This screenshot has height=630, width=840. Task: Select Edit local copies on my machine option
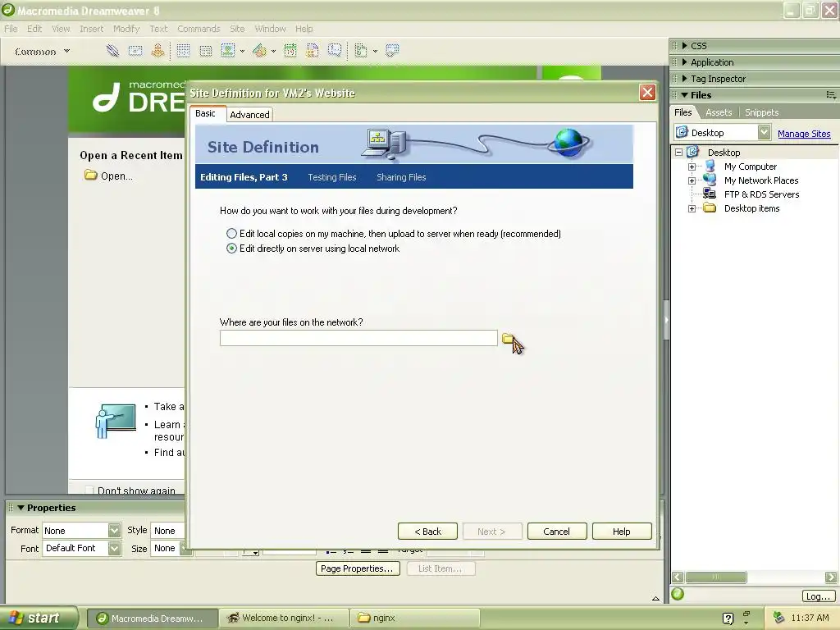pyautogui.click(x=231, y=234)
